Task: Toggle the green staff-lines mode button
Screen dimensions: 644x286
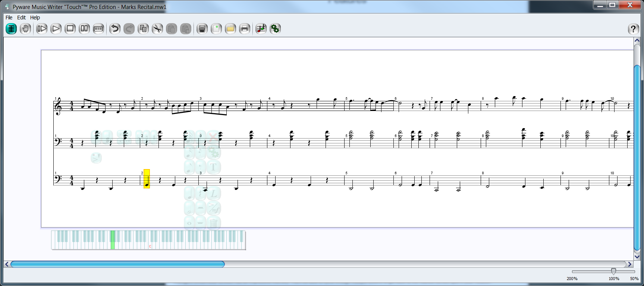Action: point(11,29)
